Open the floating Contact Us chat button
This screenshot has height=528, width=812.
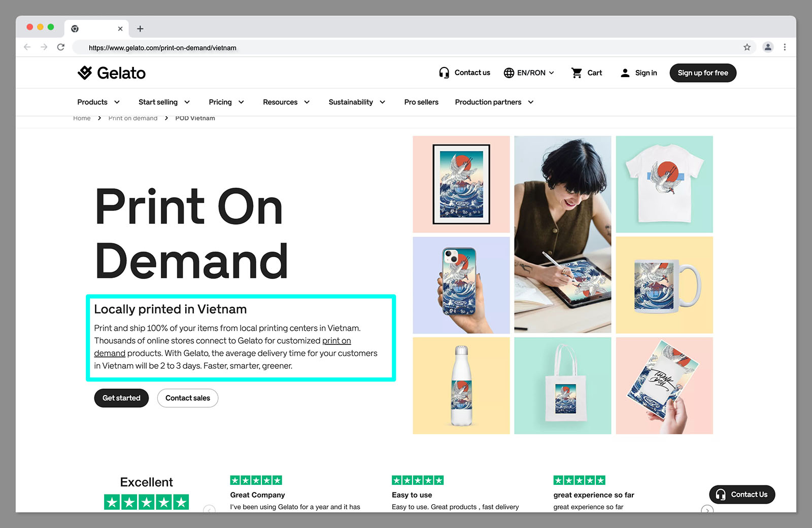[741, 494]
